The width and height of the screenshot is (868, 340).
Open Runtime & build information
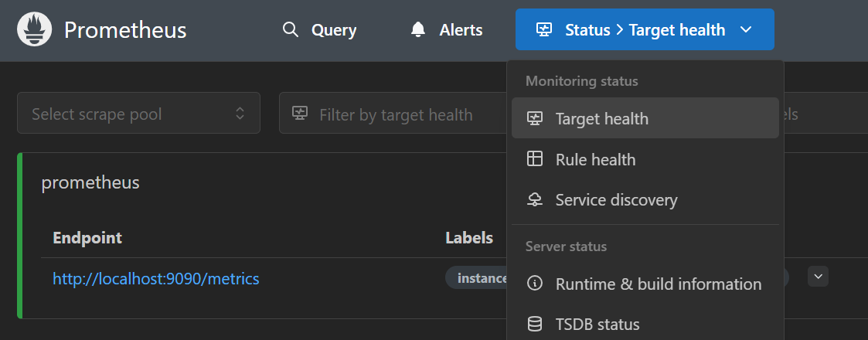[x=645, y=284]
